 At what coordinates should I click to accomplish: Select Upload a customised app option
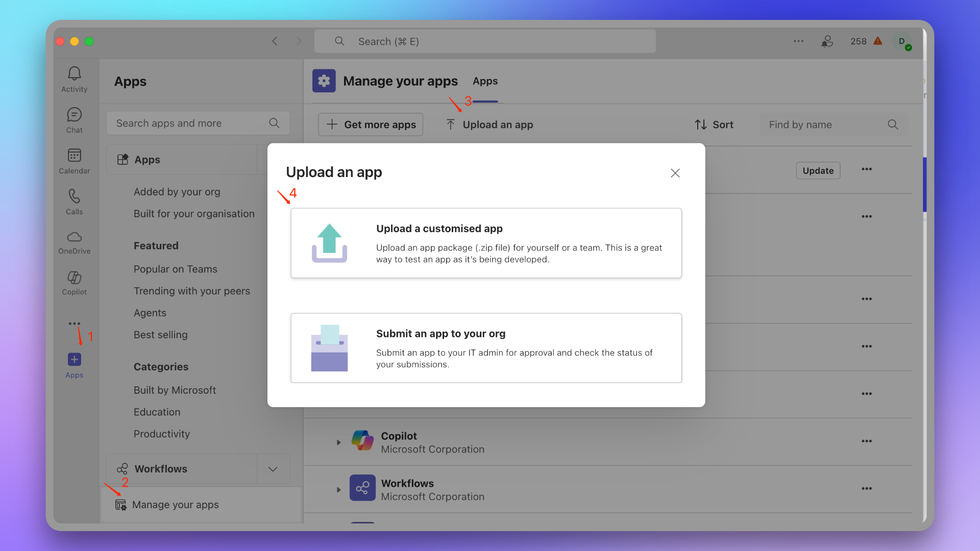pyautogui.click(x=486, y=243)
